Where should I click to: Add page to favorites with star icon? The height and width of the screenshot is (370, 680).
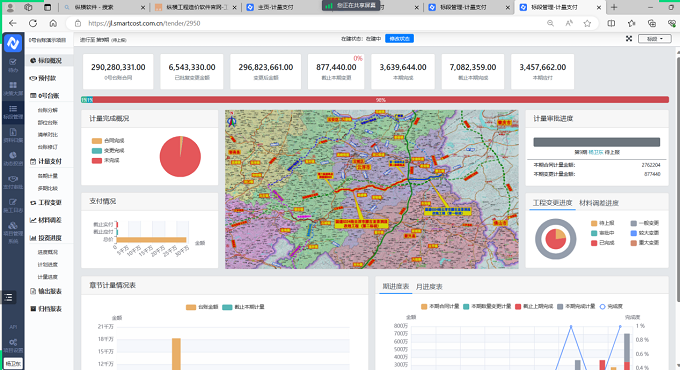587,23
